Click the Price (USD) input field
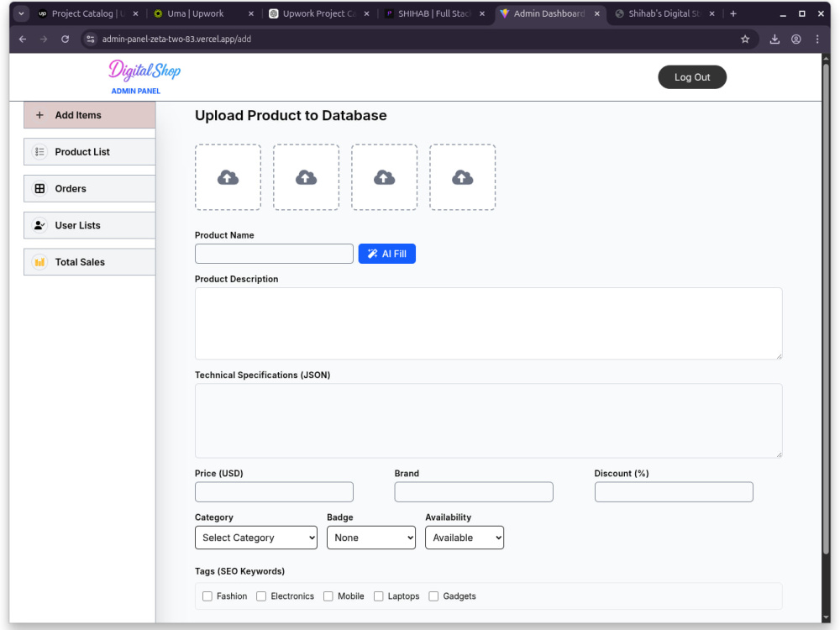This screenshot has height=630, width=840. (274, 491)
